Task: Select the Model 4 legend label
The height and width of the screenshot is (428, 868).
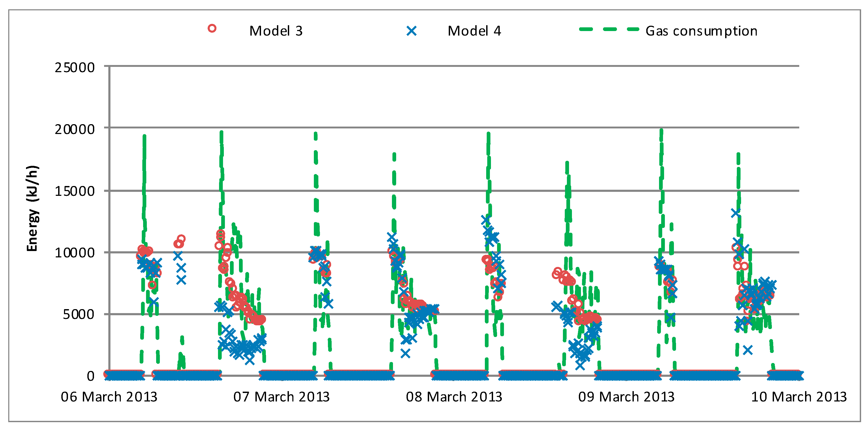Action: pos(474,31)
